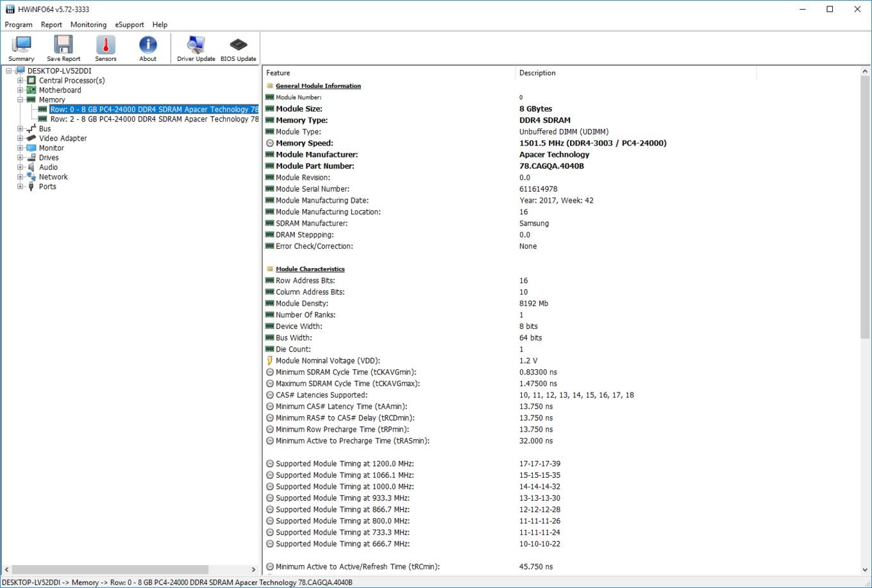
Task: Click the Motherboard tree icon
Action: 31,90
